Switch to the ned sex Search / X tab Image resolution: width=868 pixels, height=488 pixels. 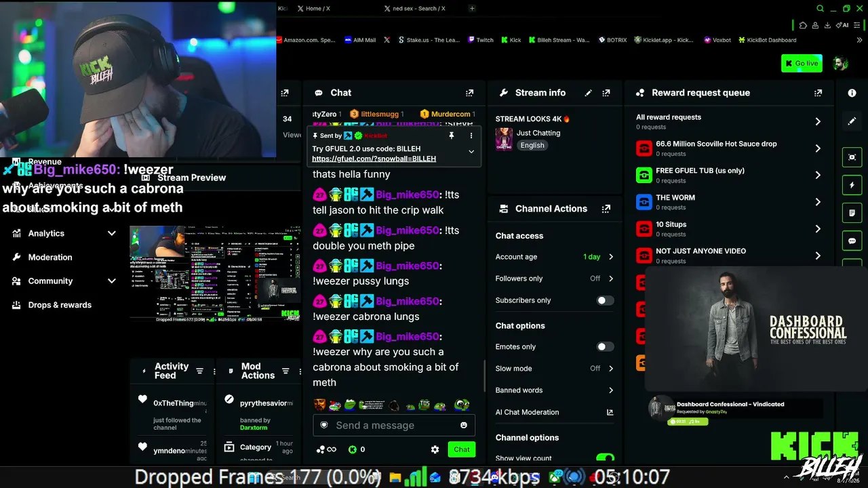[x=419, y=8]
